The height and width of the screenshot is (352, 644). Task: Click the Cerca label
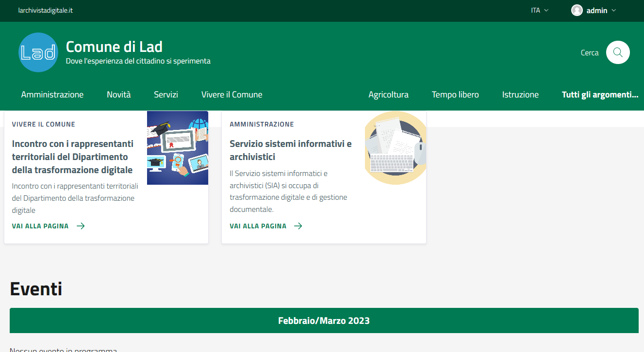pyautogui.click(x=590, y=53)
